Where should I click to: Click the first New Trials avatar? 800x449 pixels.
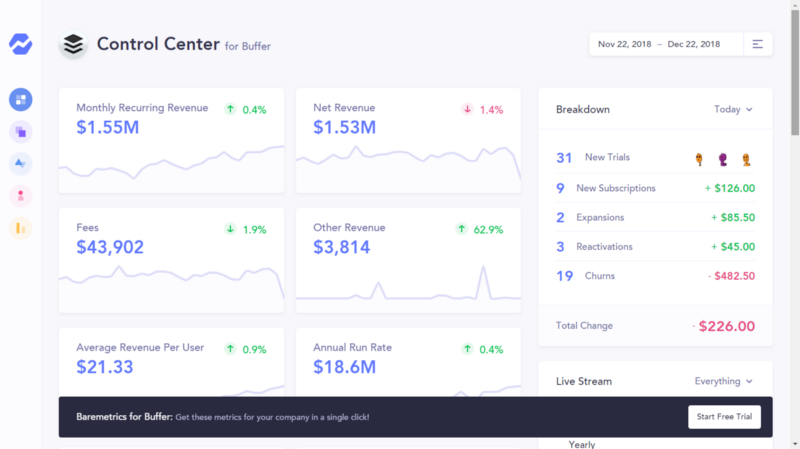(x=699, y=159)
